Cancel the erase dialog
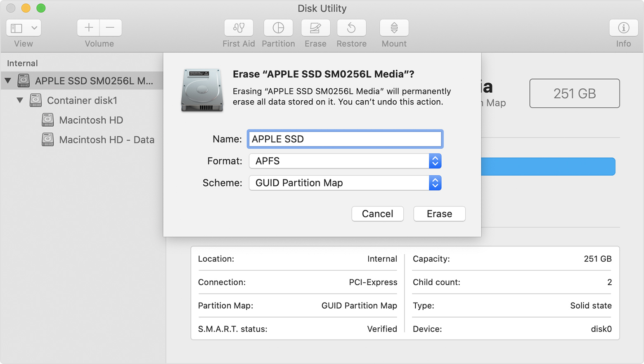 [x=377, y=214]
